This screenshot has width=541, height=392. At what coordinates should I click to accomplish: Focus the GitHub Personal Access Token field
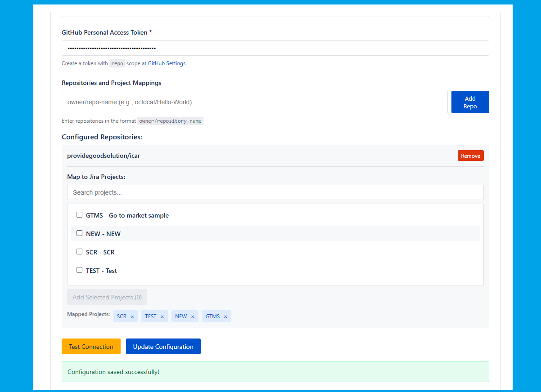coord(275,48)
